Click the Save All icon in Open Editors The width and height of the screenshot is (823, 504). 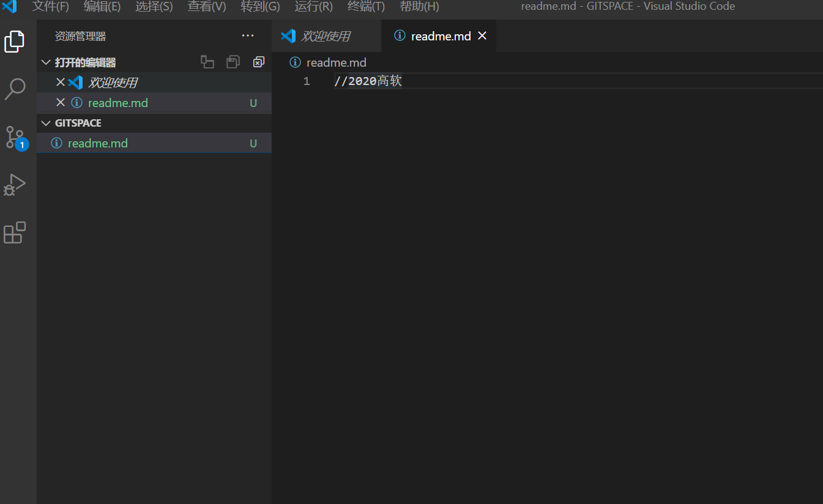tap(233, 62)
